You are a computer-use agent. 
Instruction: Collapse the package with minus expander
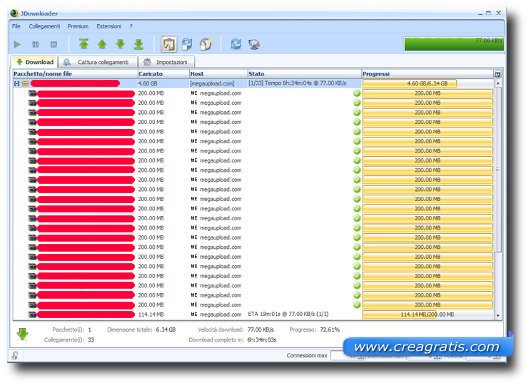click(17, 83)
